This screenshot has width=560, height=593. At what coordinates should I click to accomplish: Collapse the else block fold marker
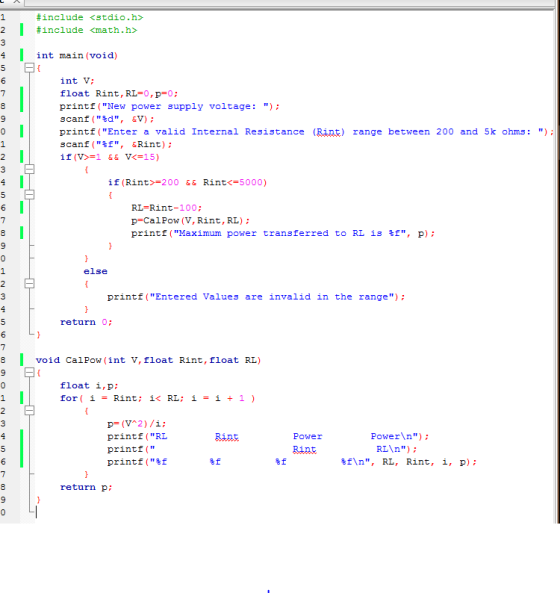(x=29, y=284)
